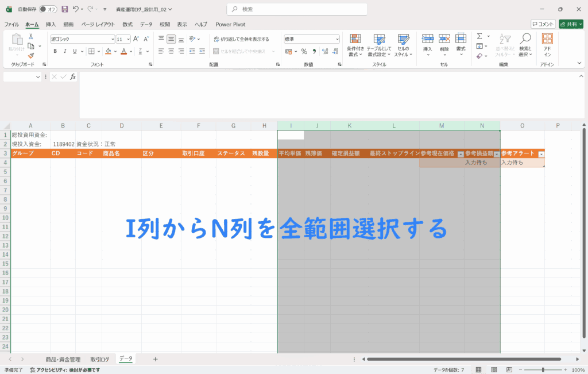The height and width of the screenshot is (374, 588).
Task: Click the Save floppy disk icon
Action: 64,9
